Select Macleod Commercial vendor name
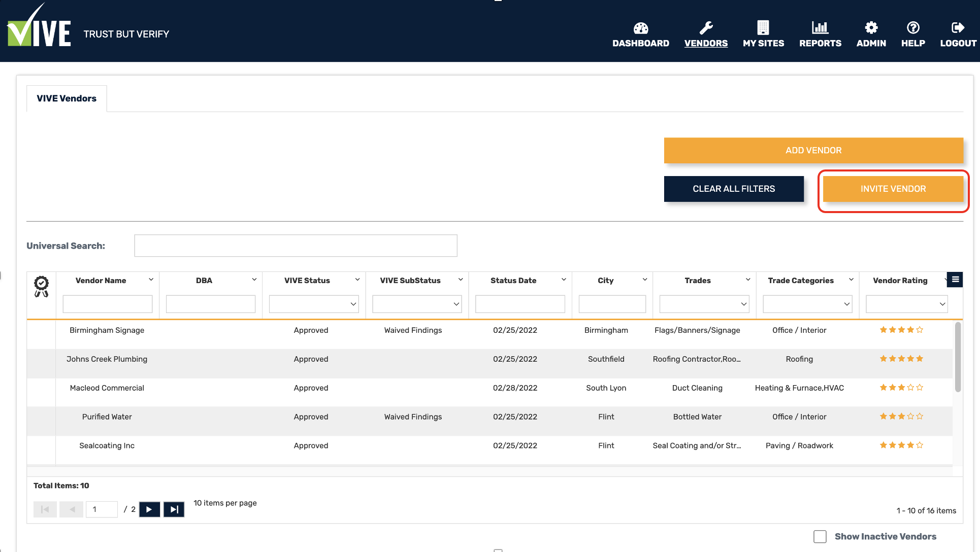The width and height of the screenshot is (980, 552). (107, 388)
